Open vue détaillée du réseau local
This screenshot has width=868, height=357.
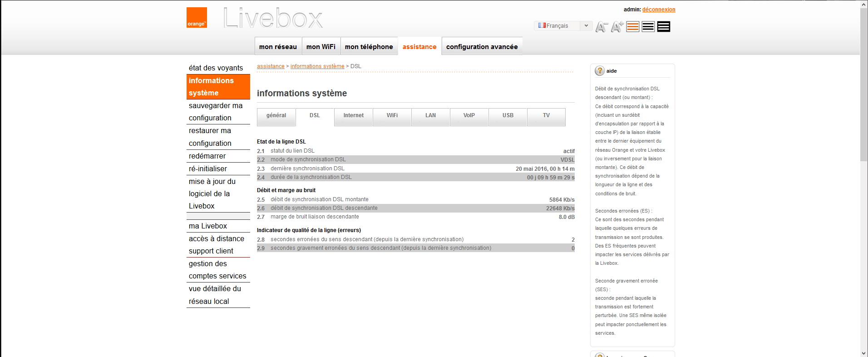pyautogui.click(x=218, y=295)
